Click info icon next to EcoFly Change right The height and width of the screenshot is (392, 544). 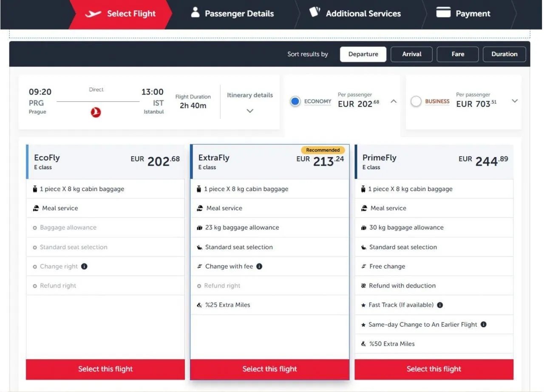pos(84,266)
